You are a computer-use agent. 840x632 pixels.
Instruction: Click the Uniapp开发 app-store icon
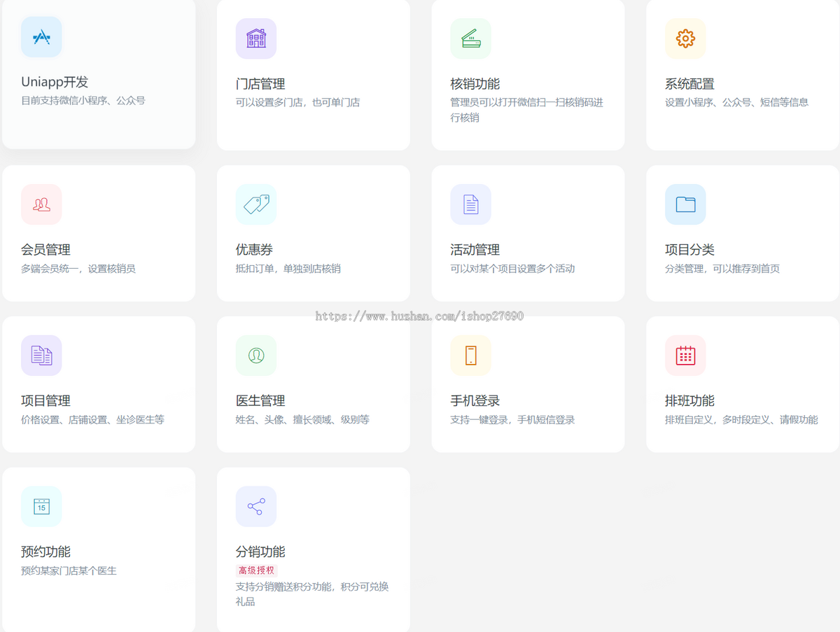click(41, 37)
